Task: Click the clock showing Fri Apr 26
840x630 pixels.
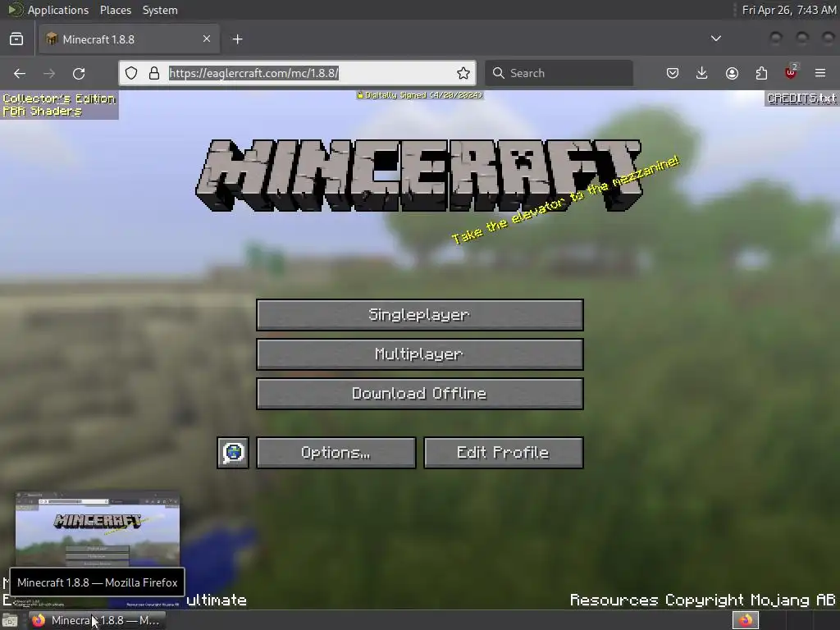Action: click(x=789, y=10)
